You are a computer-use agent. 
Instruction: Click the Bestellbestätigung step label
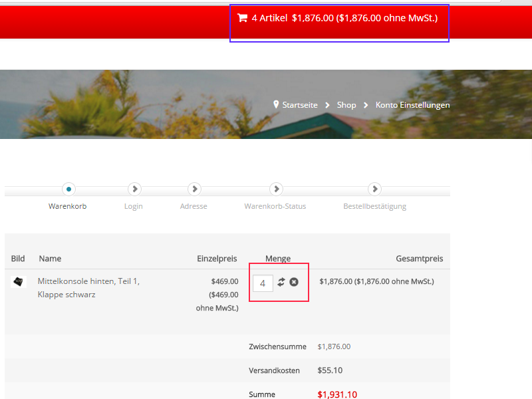coord(374,207)
